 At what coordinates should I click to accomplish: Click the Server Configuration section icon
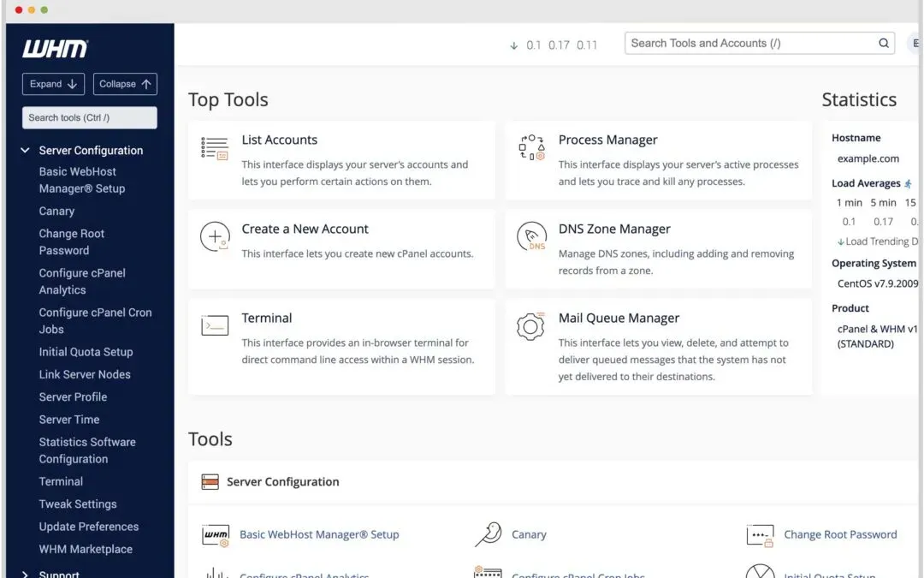[x=210, y=482]
